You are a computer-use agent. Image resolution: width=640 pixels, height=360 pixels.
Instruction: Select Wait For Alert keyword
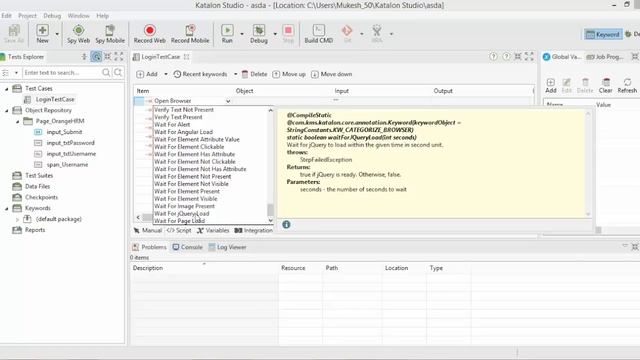point(172,124)
